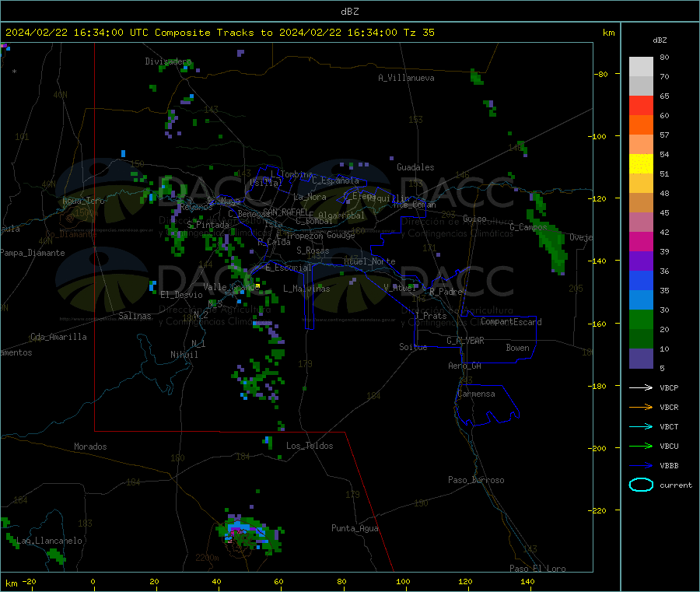
Task: Click the Paso_Barroso location label
Action: [476, 481]
